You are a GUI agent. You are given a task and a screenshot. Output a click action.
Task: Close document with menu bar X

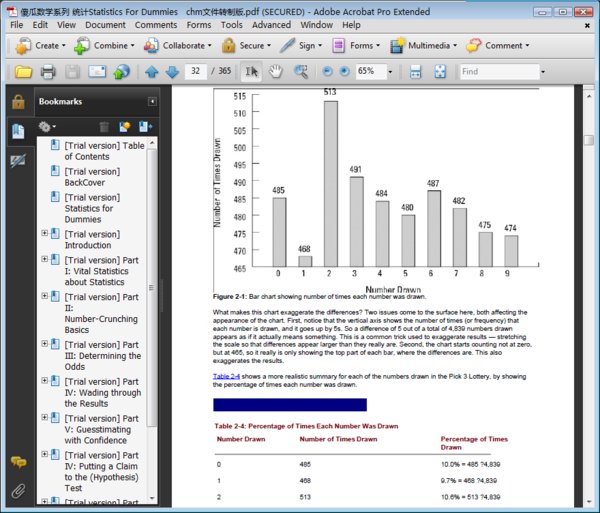(587, 26)
